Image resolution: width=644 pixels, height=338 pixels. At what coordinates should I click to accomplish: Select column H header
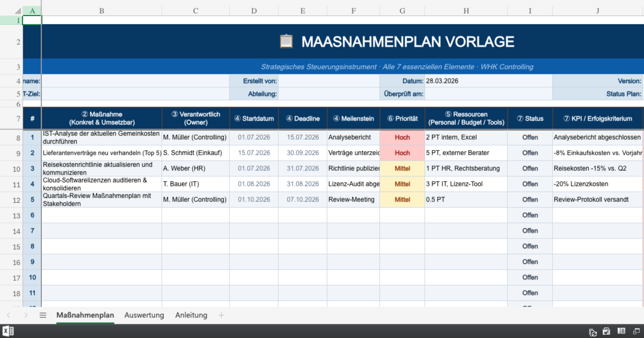click(x=466, y=11)
